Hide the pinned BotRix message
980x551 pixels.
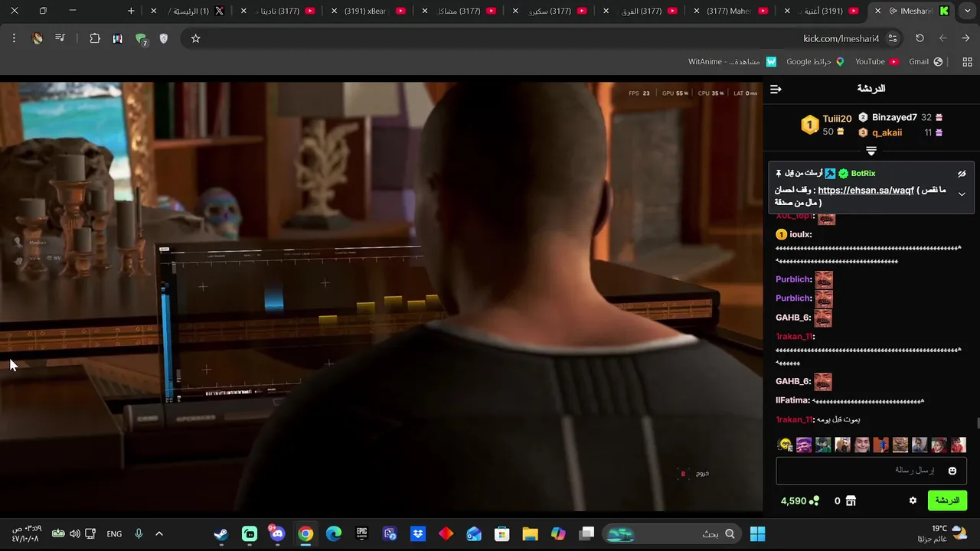(x=962, y=174)
